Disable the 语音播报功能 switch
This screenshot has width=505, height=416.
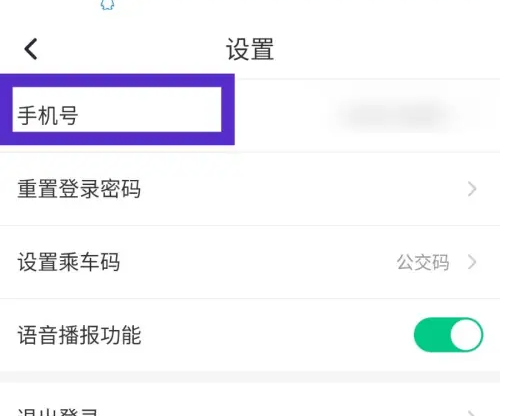click(449, 335)
